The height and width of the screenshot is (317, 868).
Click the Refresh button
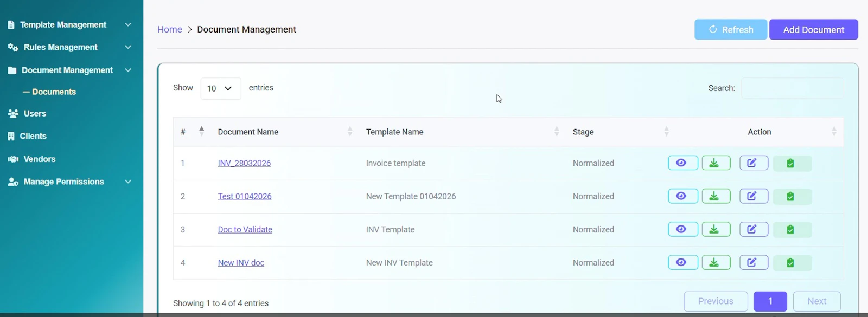[x=731, y=29]
